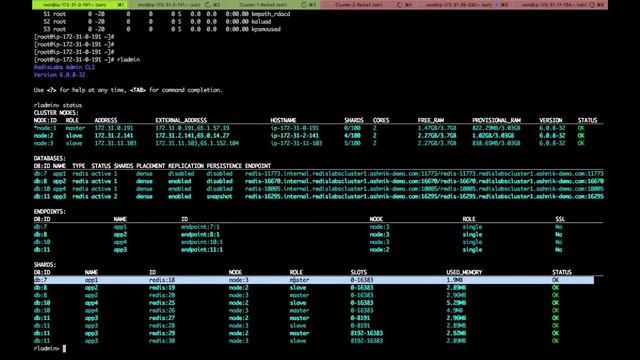Click 'endpoint:7:1' in the endpoints table
This screenshot has height=360, width=640.
point(200,227)
